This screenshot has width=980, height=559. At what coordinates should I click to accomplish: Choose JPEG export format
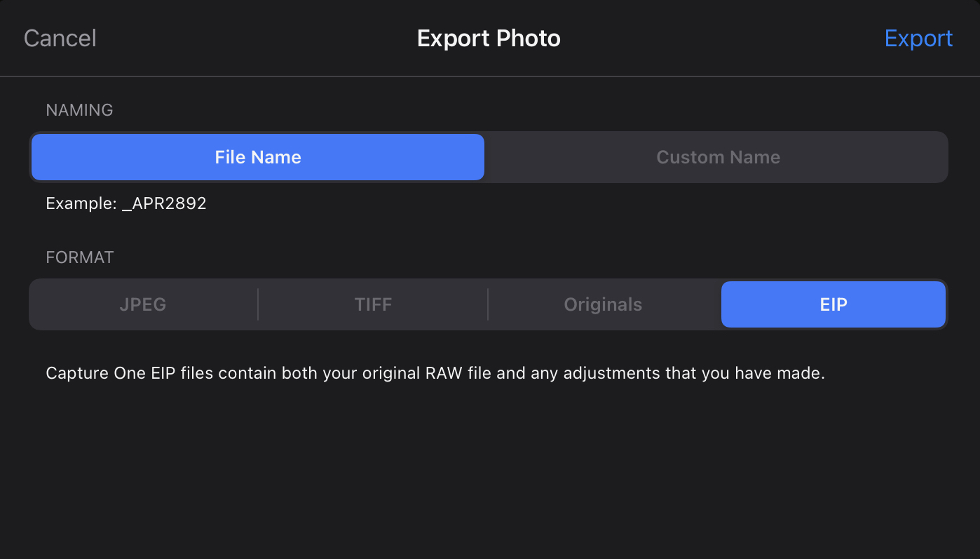pos(143,304)
